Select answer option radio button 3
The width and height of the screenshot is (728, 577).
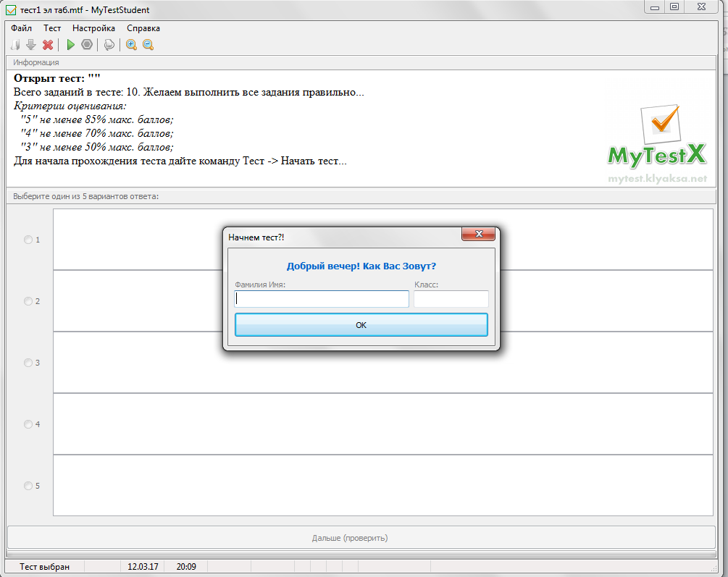pos(28,363)
